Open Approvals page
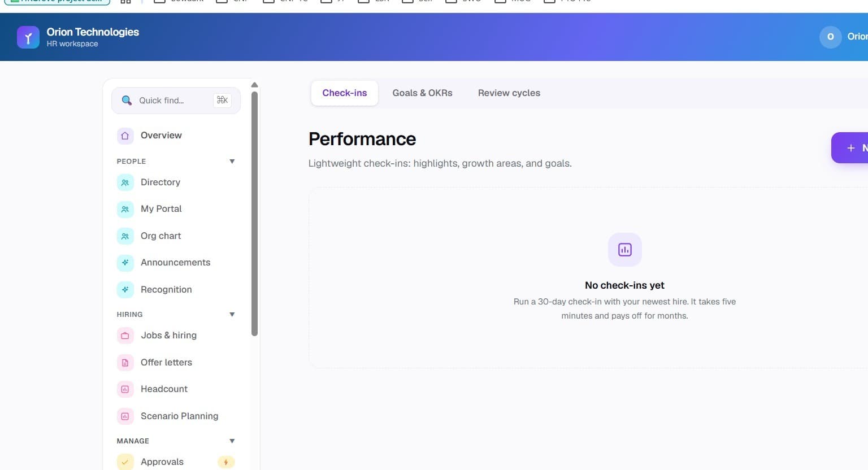 (176, 462)
